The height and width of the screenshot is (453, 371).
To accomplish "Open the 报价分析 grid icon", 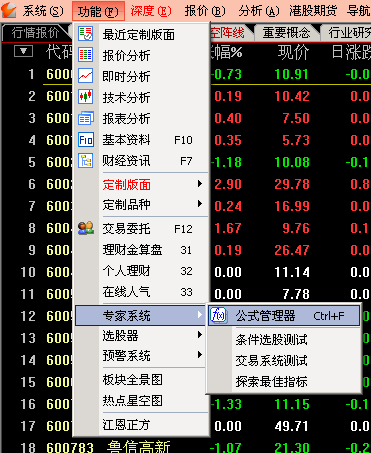I will tap(85, 55).
